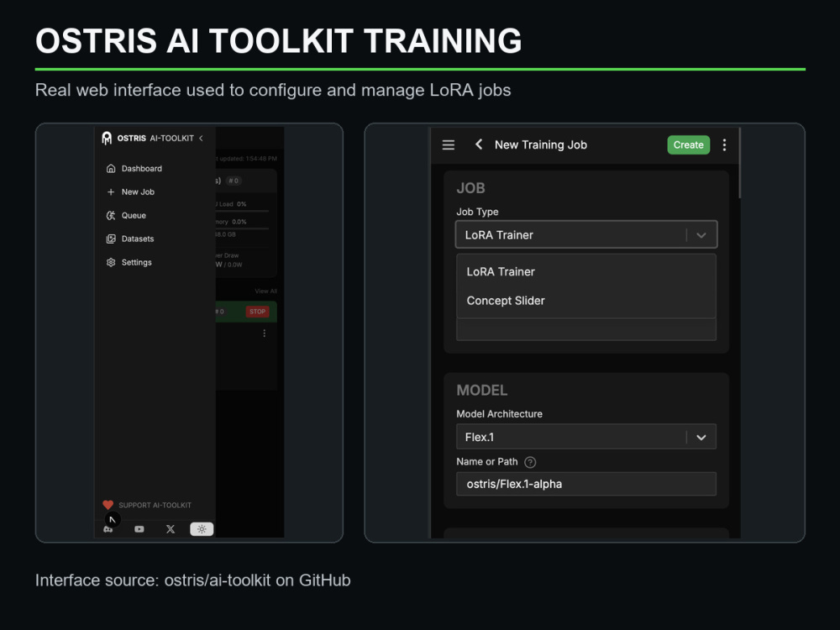Click View All in the dimmed dashboard
The width and height of the screenshot is (840, 630).
pyautogui.click(x=265, y=291)
